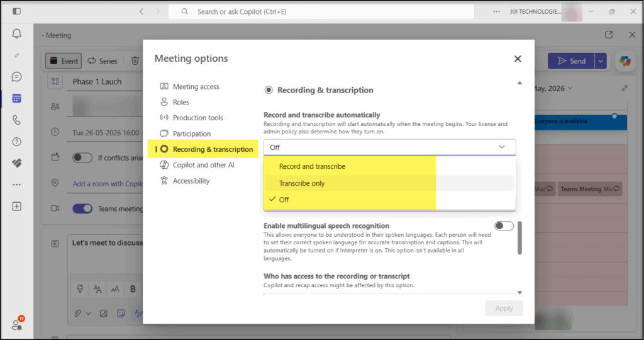This screenshot has height=340, width=644.
Task: Click the Series button
Action: [x=103, y=61]
